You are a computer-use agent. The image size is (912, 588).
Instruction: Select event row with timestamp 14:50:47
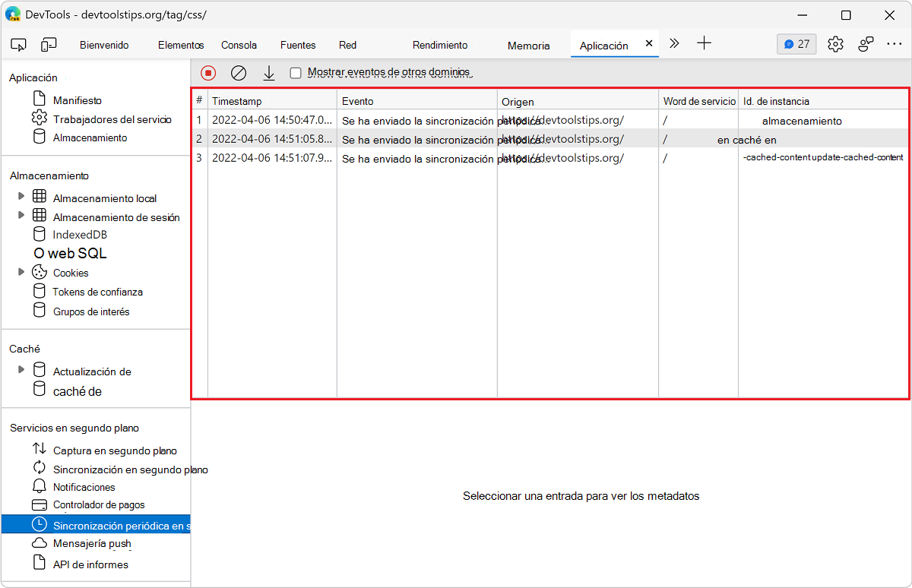550,120
